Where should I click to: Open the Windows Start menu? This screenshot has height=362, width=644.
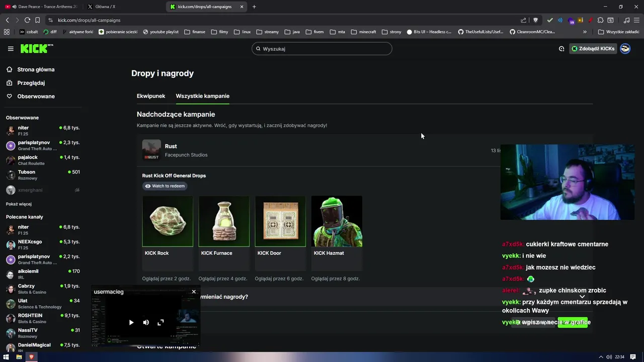coord(6,357)
